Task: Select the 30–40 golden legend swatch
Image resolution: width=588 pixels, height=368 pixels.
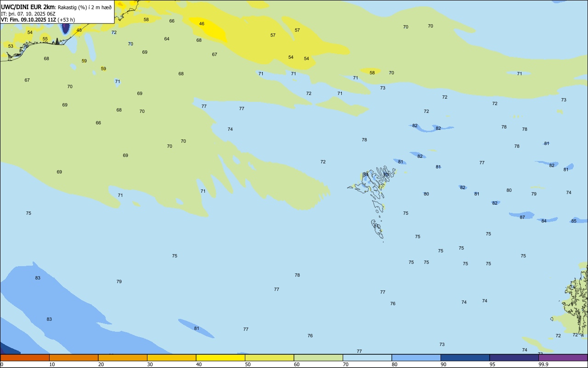Action: pyautogui.click(x=171, y=357)
